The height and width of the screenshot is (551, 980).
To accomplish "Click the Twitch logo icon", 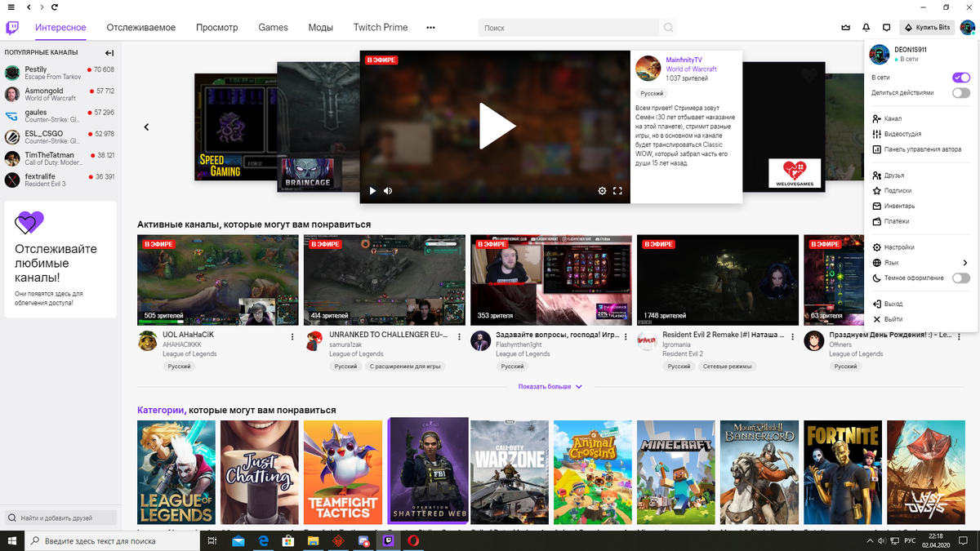I will point(12,28).
